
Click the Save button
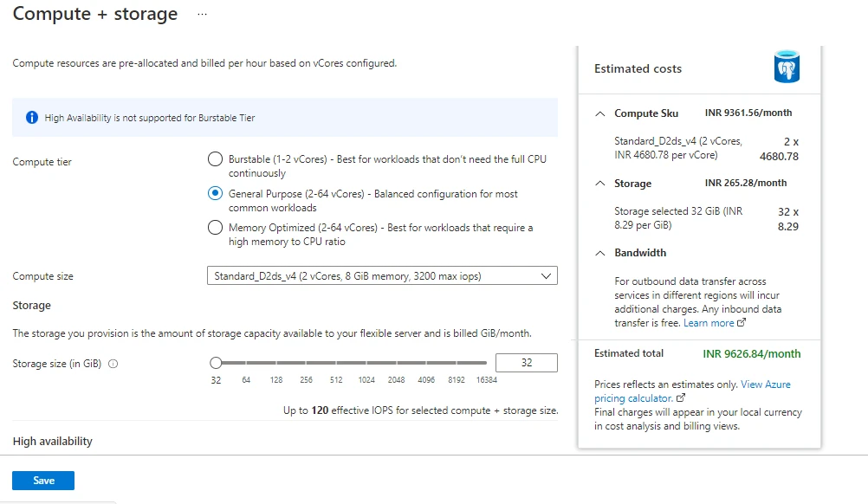pos(42,480)
